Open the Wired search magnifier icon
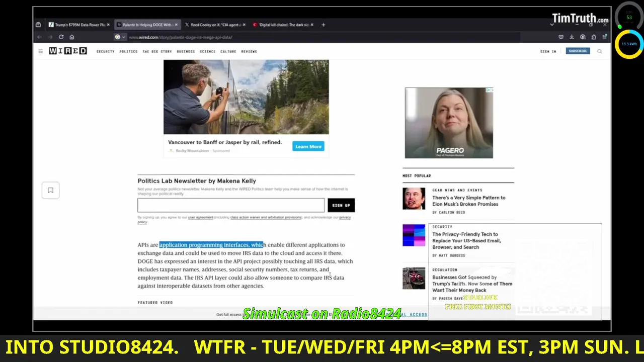644x362 pixels. point(599,51)
